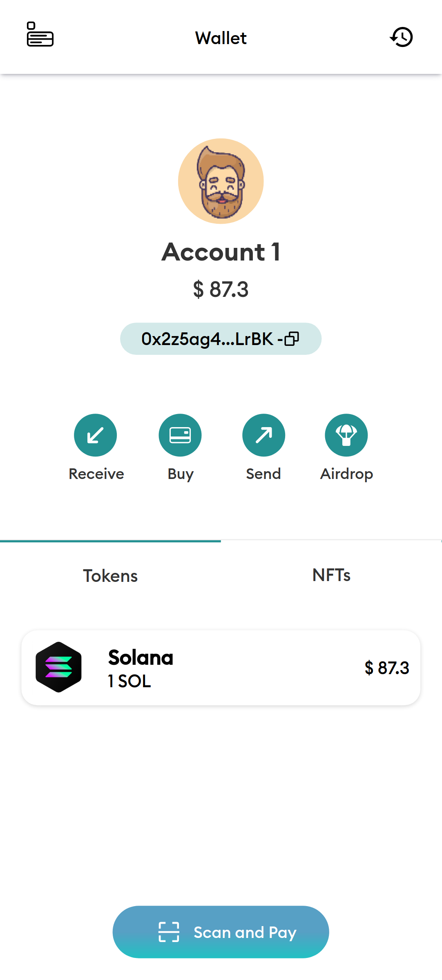Click the scan frame icon
This screenshot has height=980, width=442.
169,932
